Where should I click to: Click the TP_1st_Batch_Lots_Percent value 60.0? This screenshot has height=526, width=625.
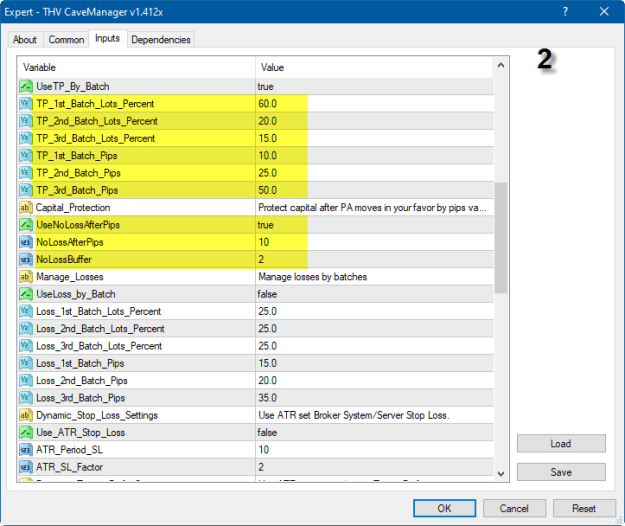pos(267,104)
